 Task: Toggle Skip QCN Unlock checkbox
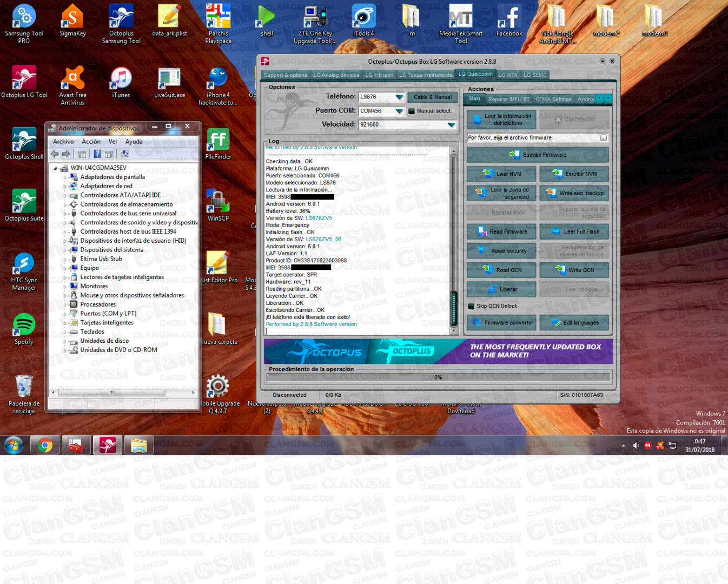(472, 306)
